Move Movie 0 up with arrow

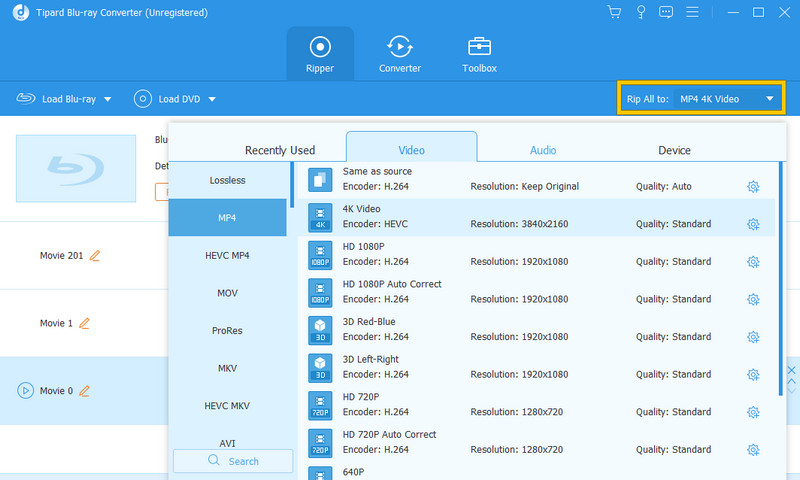(x=791, y=381)
